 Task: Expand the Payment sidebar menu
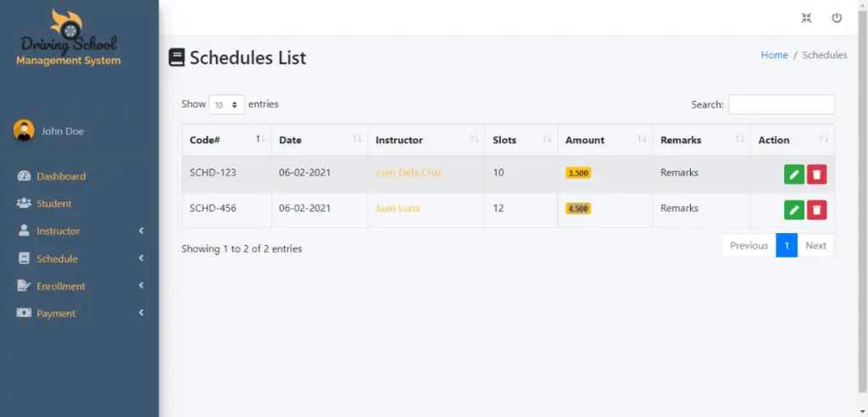point(80,314)
